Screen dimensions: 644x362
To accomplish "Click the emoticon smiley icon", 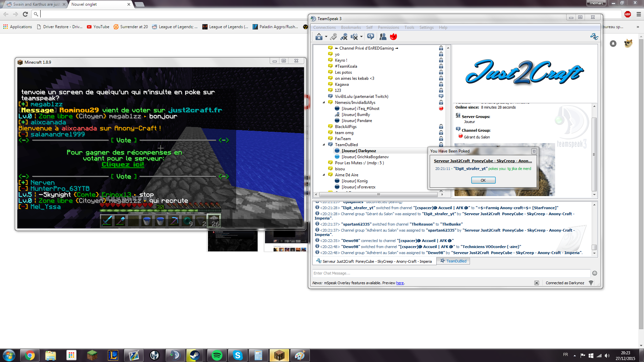I will pos(595,273).
